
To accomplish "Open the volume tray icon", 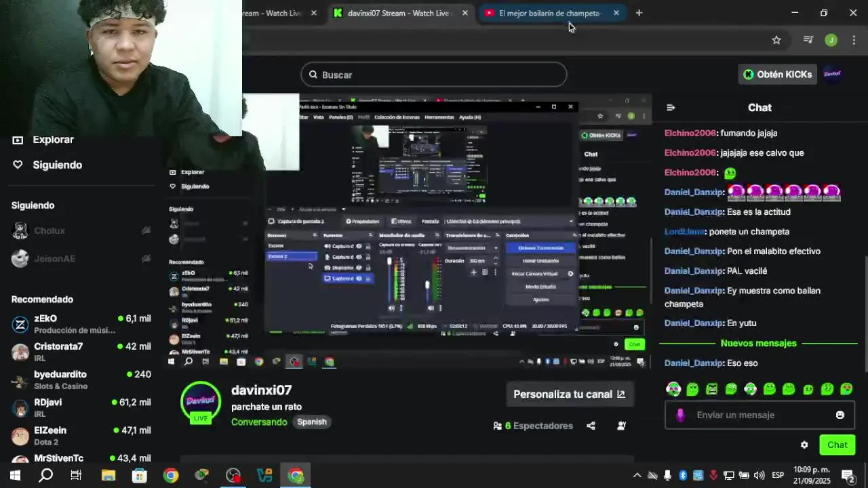I will point(759,475).
